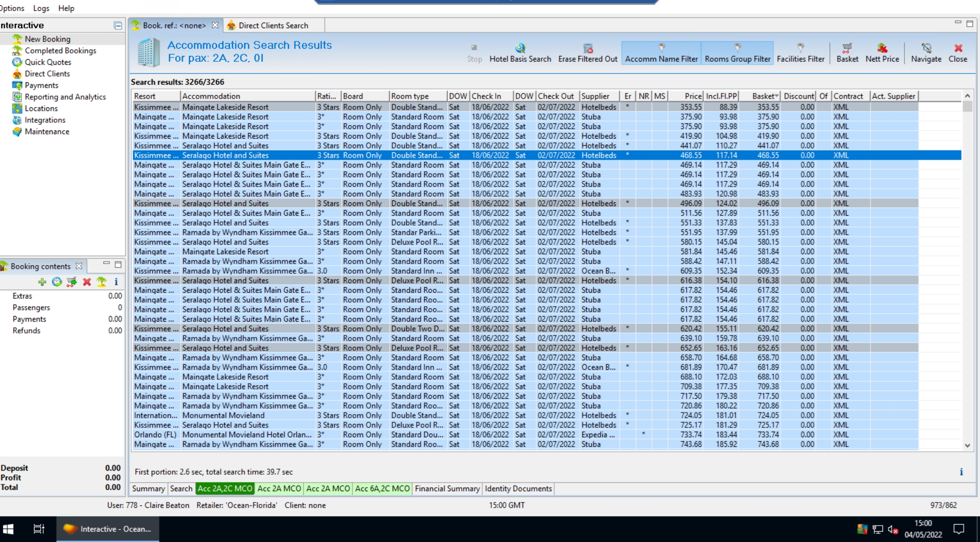The image size is (980, 542).
Task: Click the palm island icon in Booking contents toolbar
Action: pos(101,282)
